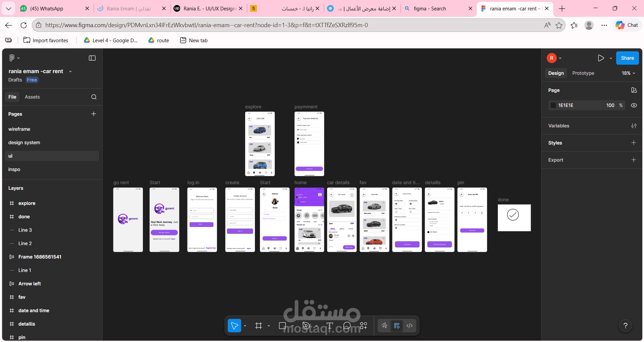This screenshot has height=342, width=644.
Task: Select the Text tool
Action: click(330, 326)
